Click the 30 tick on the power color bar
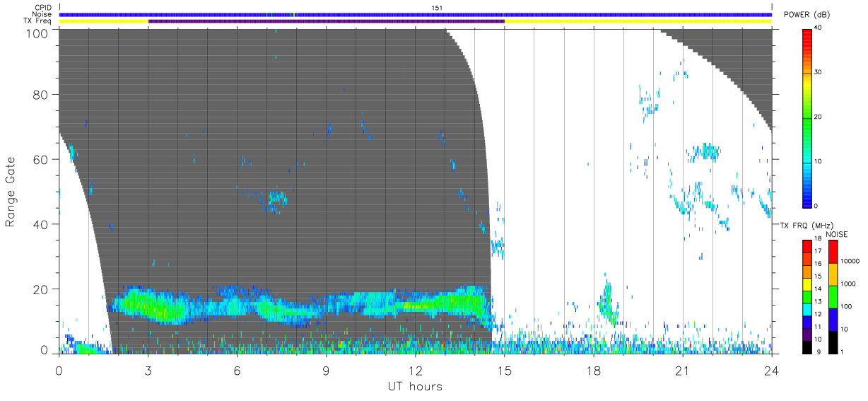868x401 pixels. [x=818, y=72]
